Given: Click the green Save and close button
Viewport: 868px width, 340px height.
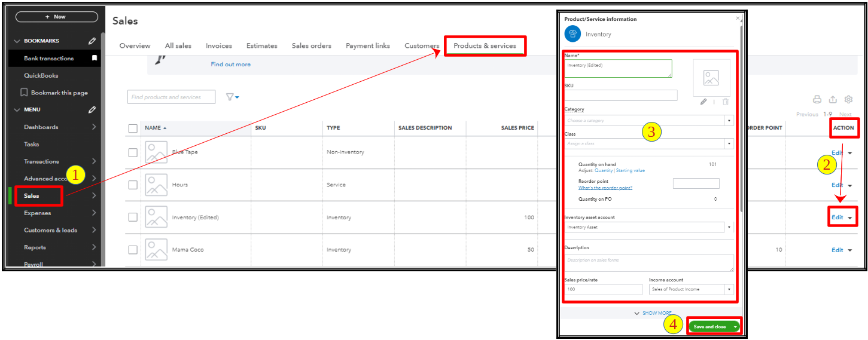Looking at the screenshot, I should (x=709, y=327).
